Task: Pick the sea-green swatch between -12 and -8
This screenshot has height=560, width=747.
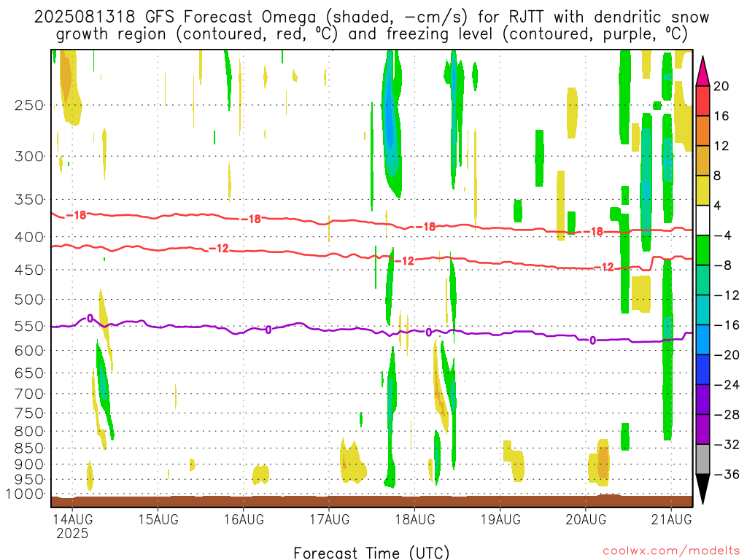Action: click(x=703, y=280)
